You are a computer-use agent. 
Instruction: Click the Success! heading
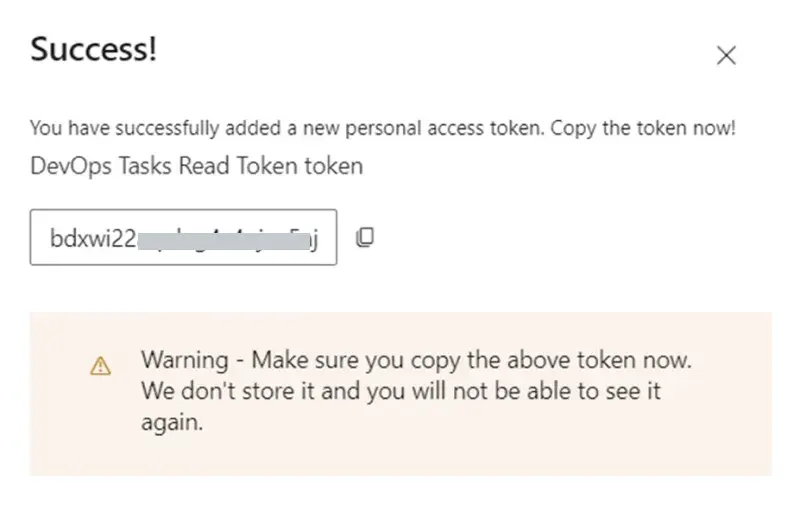[94, 49]
